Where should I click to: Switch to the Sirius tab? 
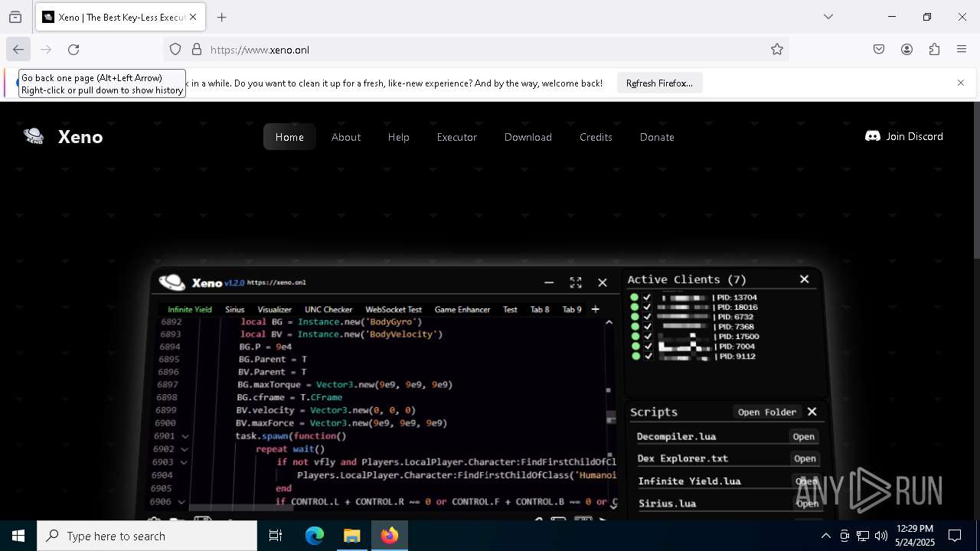click(x=235, y=309)
